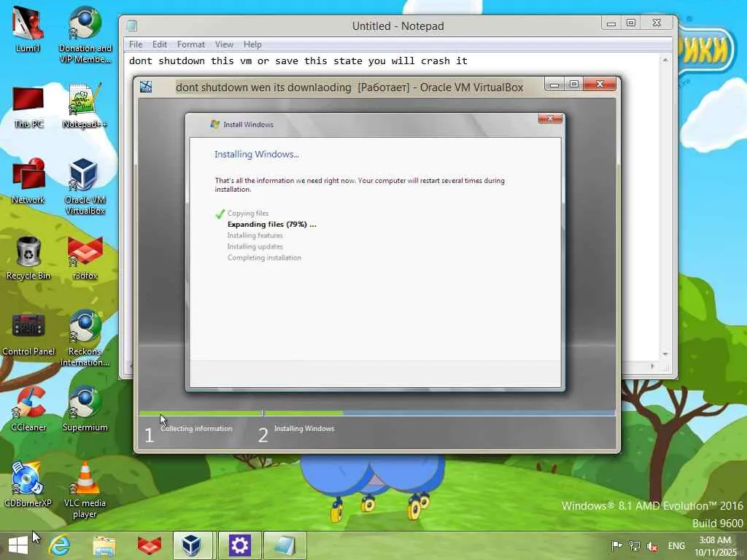This screenshot has width=747, height=560.
Task: Minimize the VirtualBox VM window
Action: pyautogui.click(x=554, y=85)
